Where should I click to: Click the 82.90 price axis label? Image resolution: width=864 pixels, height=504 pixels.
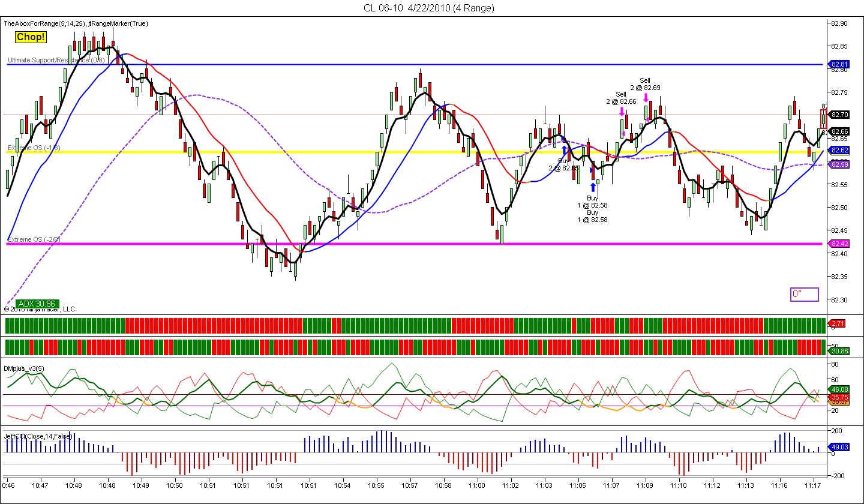click(x=839, y=23)
